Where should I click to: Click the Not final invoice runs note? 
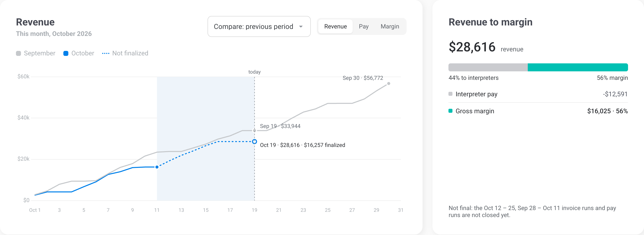[532, 212]
